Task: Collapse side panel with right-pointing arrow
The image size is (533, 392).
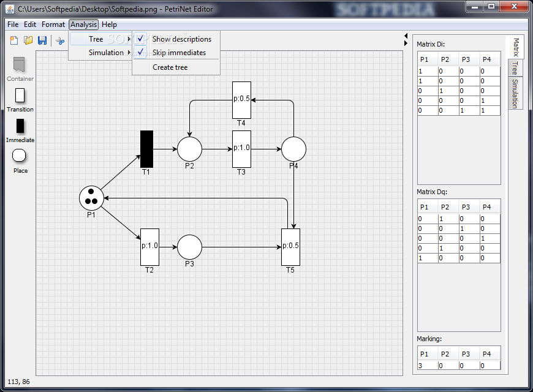Action: 406,43
